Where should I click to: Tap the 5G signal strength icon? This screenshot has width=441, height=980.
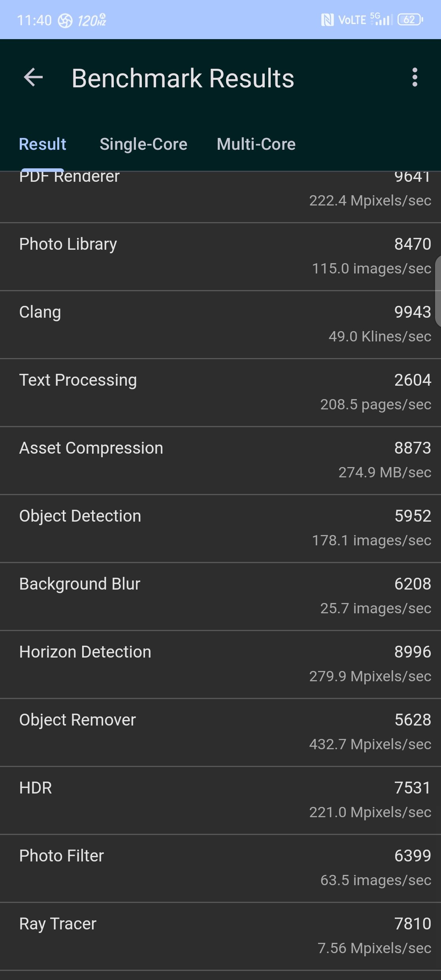(381, 19)
